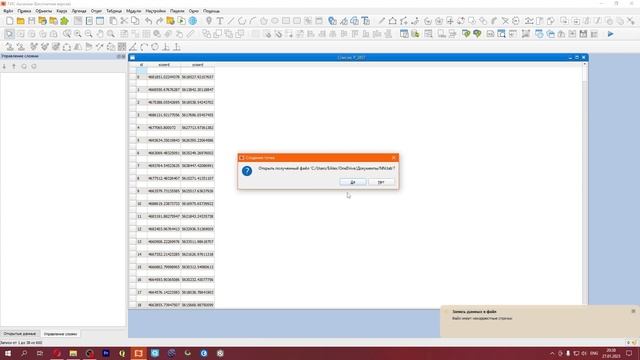Open the Объекты menu
Viewport: 640px width, 360px height.
click(x=44, y=11)
